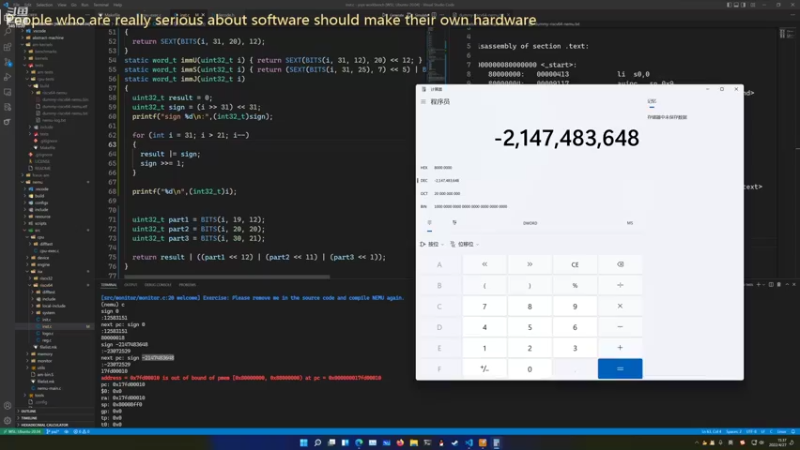800x450 pixels.
Task: Click the taskbar Search magnifier icon
Action: pyautogui.click(x=317, y=443)
